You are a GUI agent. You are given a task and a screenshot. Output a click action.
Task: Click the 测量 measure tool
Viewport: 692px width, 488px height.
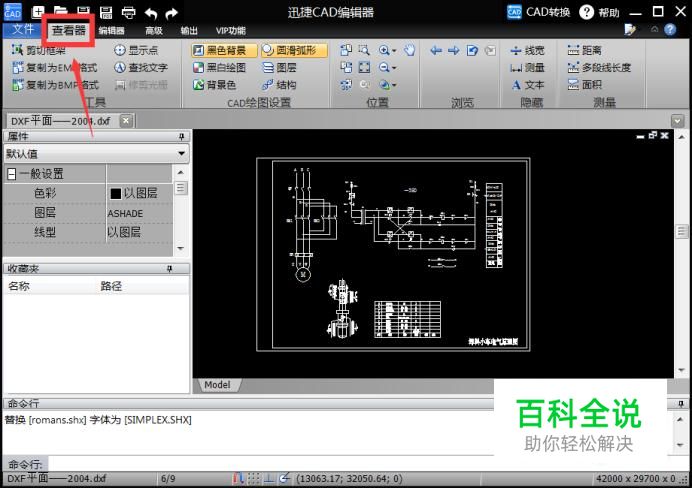[x=527, y=68]
